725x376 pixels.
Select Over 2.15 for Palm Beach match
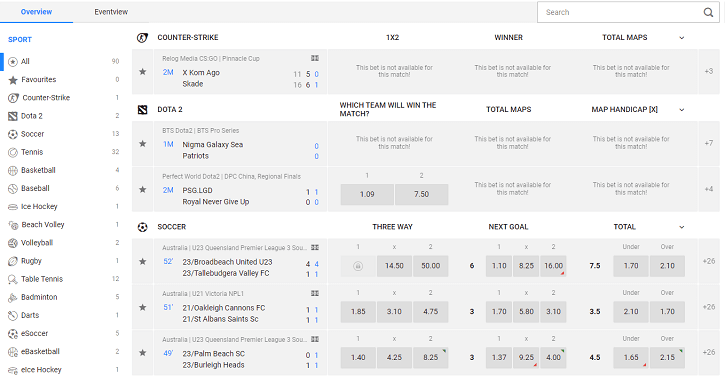667,358
